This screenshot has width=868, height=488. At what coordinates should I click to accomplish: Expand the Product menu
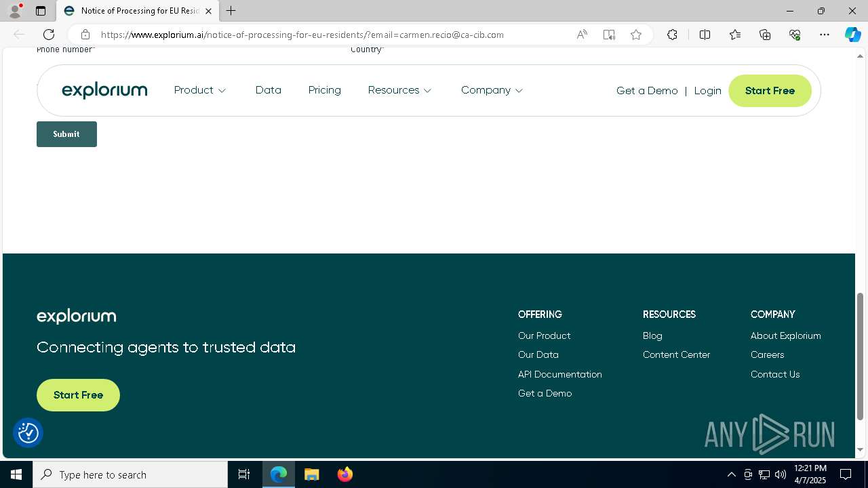point(200,90)
